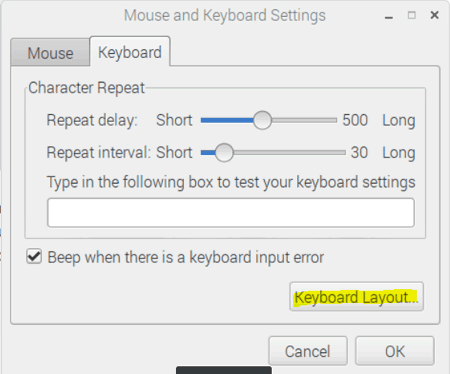Cancel the settings dialog
This screenshot has height=374, width=450.
point(308,351)
